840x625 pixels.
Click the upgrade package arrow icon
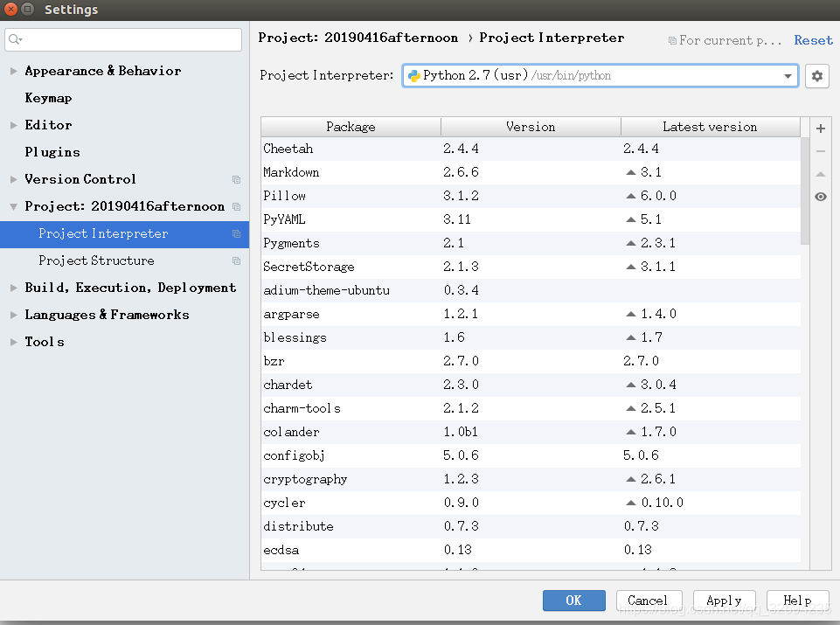point(820,174)
